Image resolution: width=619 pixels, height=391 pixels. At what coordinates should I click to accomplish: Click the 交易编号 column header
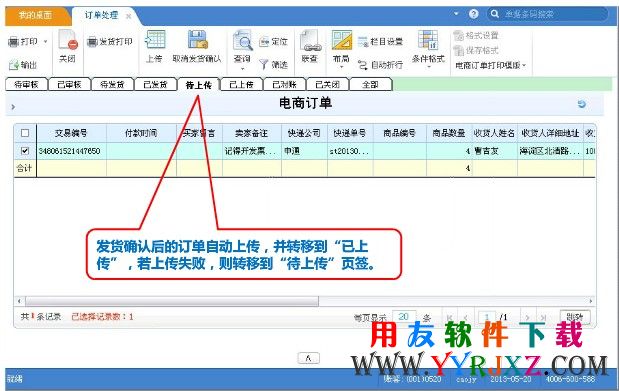(71, 133)
